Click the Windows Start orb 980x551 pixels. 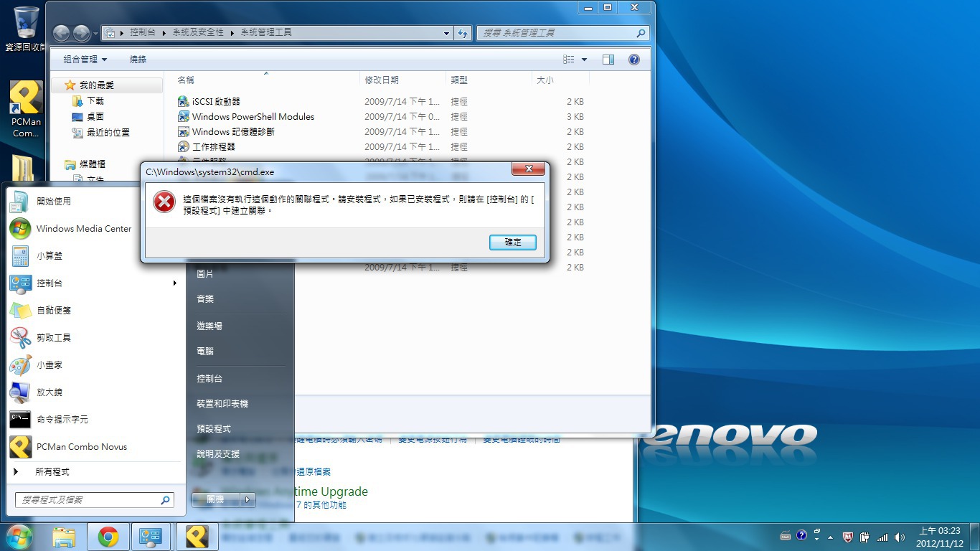tap(19, 537)
